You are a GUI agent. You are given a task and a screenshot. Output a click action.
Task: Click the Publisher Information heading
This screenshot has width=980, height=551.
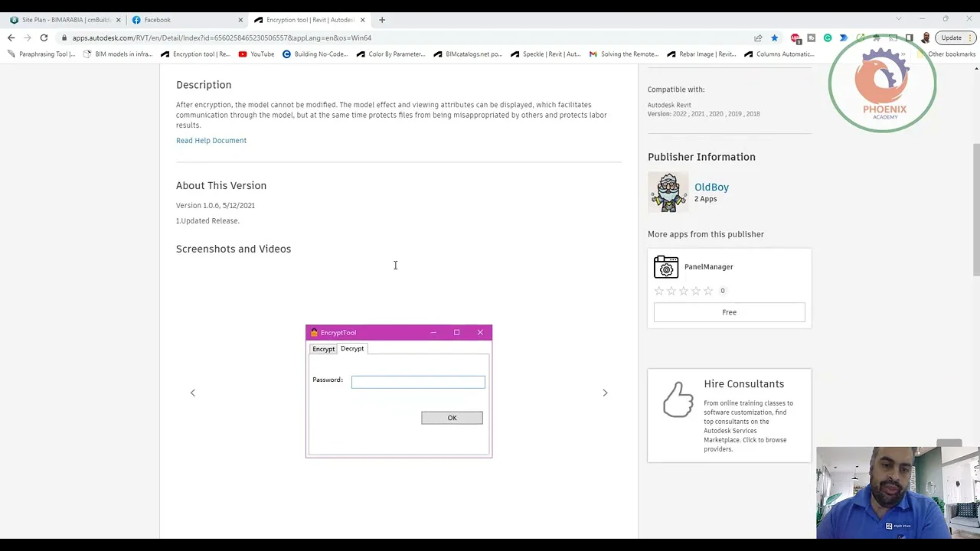tap(701, 157)
